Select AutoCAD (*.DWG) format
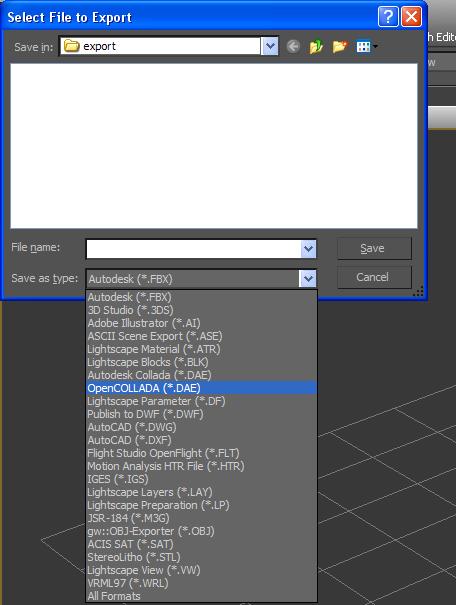The image size is (456, 605). pos(201,427)
